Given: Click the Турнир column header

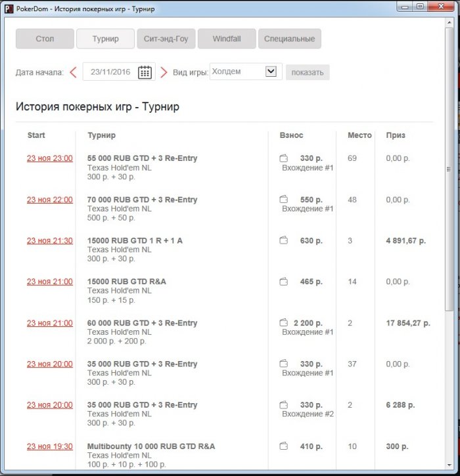Looking at the screenshot, I should pos(101,135).
